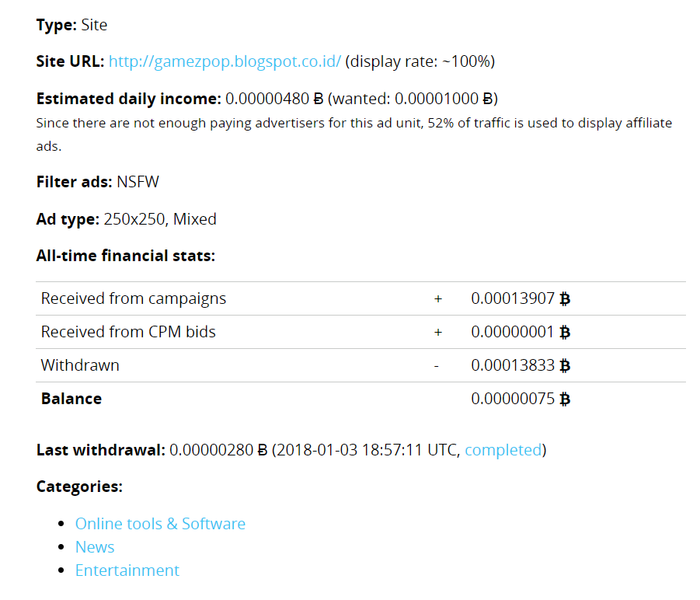
Task: Click the 'Filter ads:' label
Action: pyautogui.click(x=74, y=182)
